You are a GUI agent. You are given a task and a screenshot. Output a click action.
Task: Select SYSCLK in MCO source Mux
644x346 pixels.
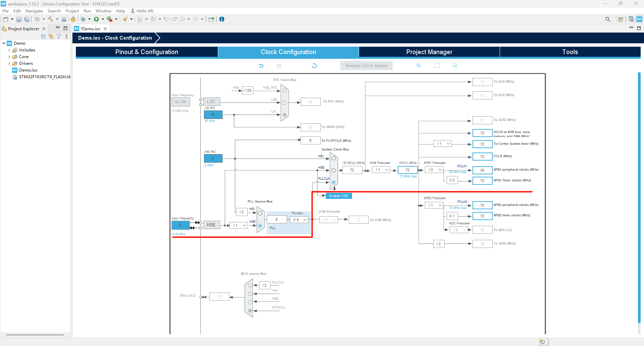tap(250, 311)
